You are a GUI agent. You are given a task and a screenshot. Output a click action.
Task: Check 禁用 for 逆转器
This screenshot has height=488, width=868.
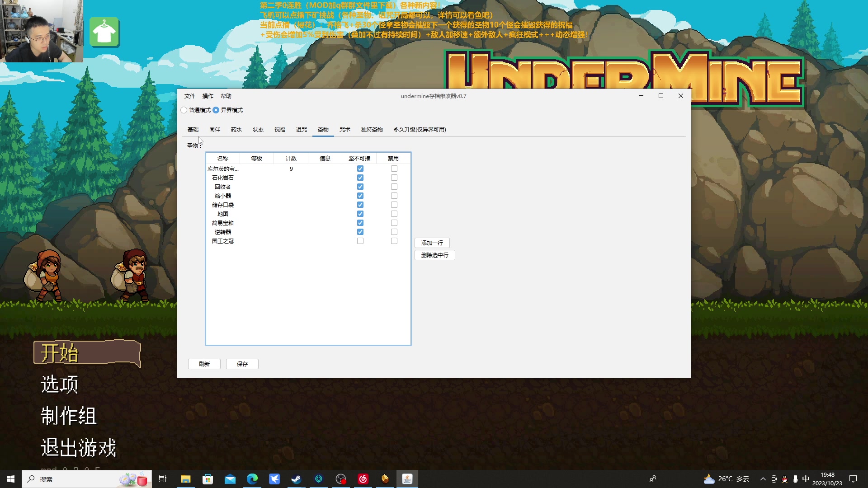[394, 232]
